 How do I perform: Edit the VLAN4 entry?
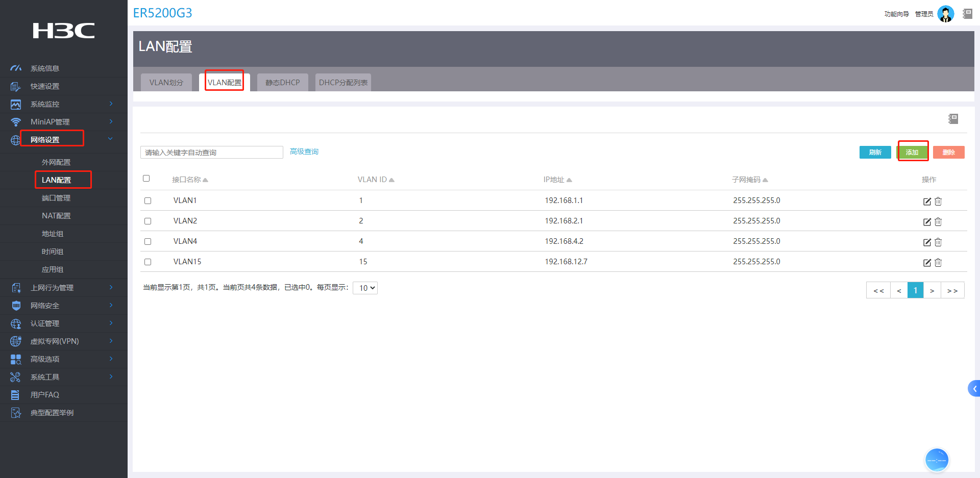coord(927,242)
